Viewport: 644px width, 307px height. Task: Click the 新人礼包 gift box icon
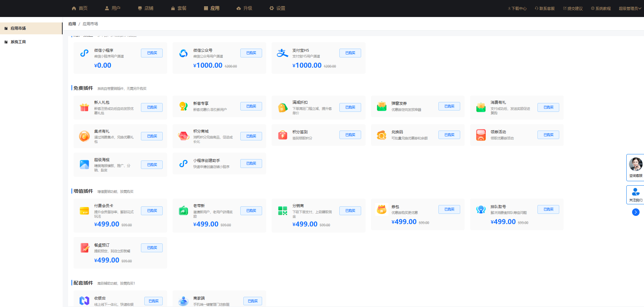(84, 107)
